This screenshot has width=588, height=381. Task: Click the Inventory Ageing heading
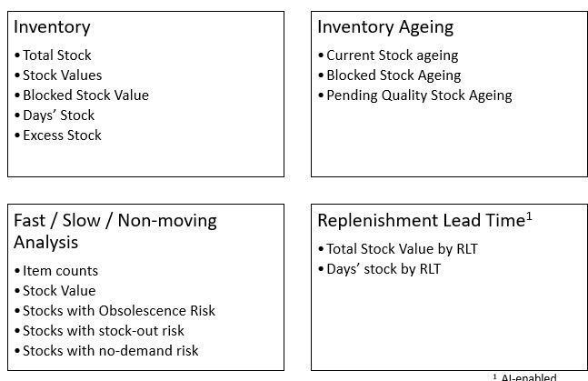[x=385, y=27]
